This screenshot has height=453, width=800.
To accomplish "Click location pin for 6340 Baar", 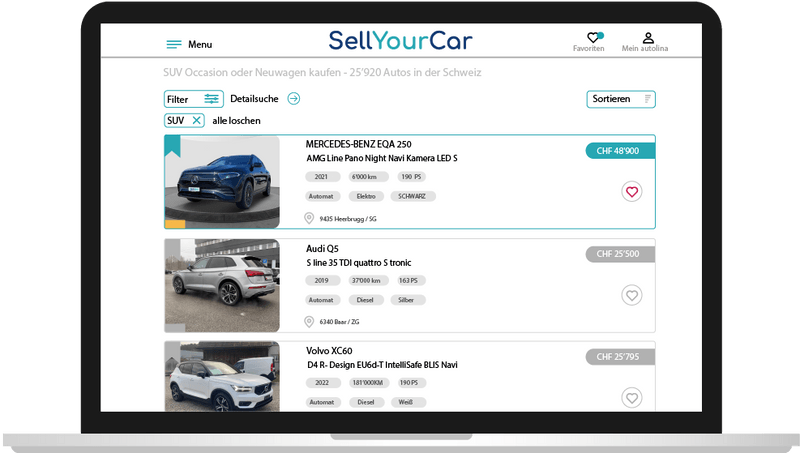I will click(x=310, y=321).
